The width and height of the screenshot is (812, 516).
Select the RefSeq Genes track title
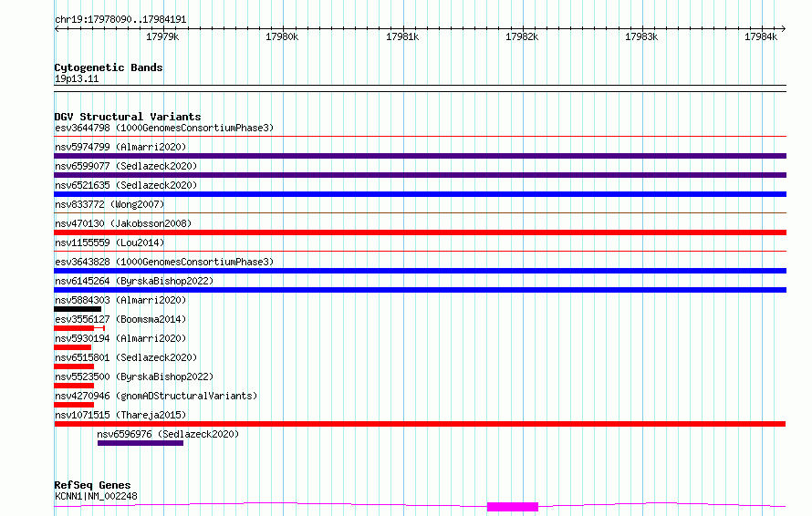[x=92, y=486]
